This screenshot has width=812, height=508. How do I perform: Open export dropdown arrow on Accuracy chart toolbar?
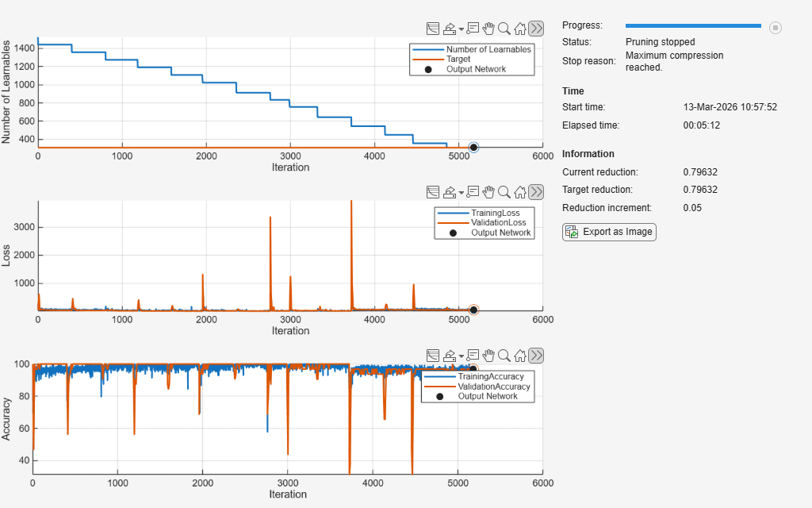(x=461, y=356)
